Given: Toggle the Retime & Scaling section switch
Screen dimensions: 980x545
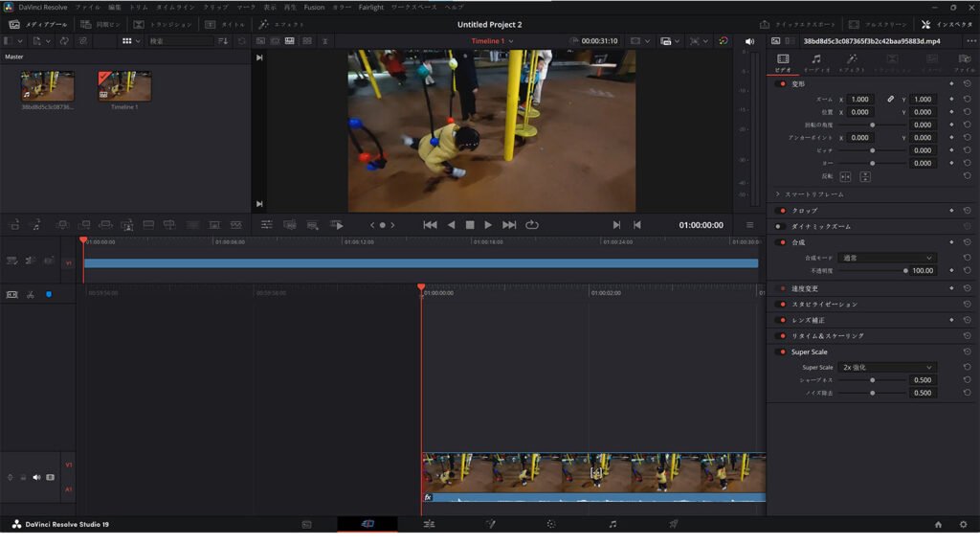Looking at the screenshot, I should pyautogui.click(x=782, y=336).
